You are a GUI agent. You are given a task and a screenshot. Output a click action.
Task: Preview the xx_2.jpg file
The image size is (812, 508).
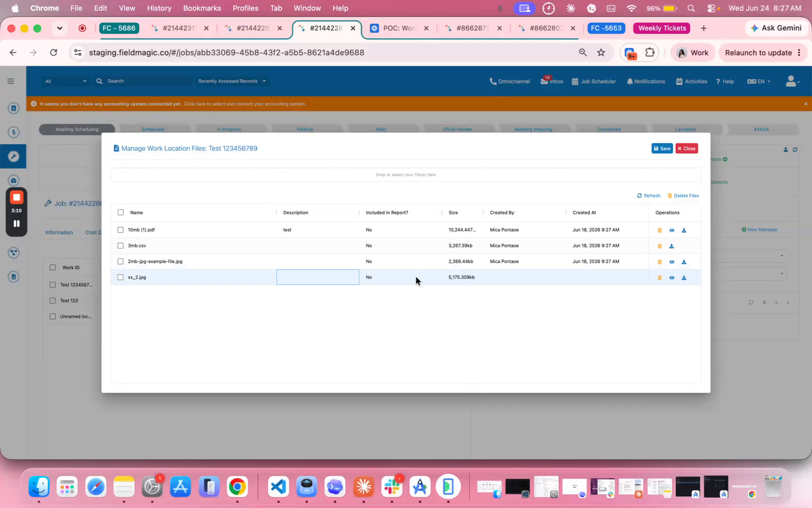[671, 278]
